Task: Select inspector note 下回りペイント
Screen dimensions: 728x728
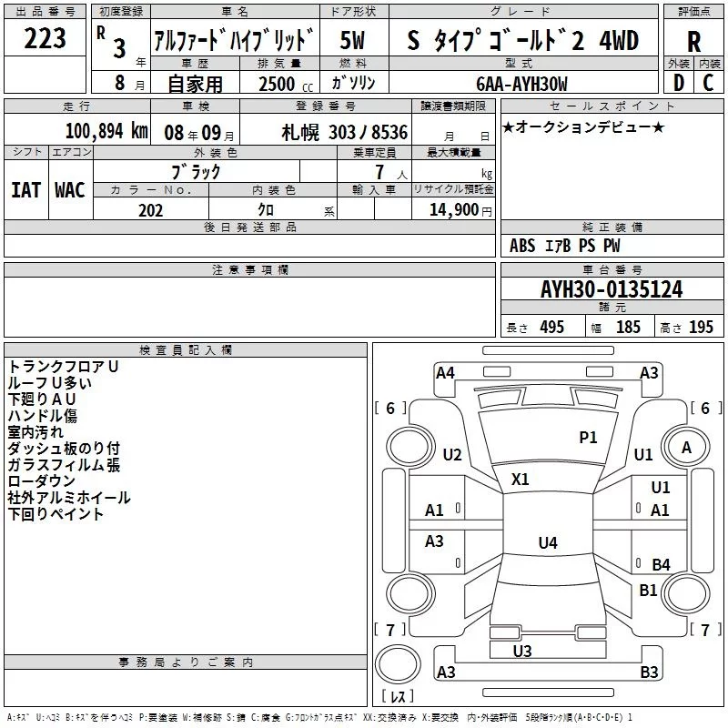Action: point(56,514)
